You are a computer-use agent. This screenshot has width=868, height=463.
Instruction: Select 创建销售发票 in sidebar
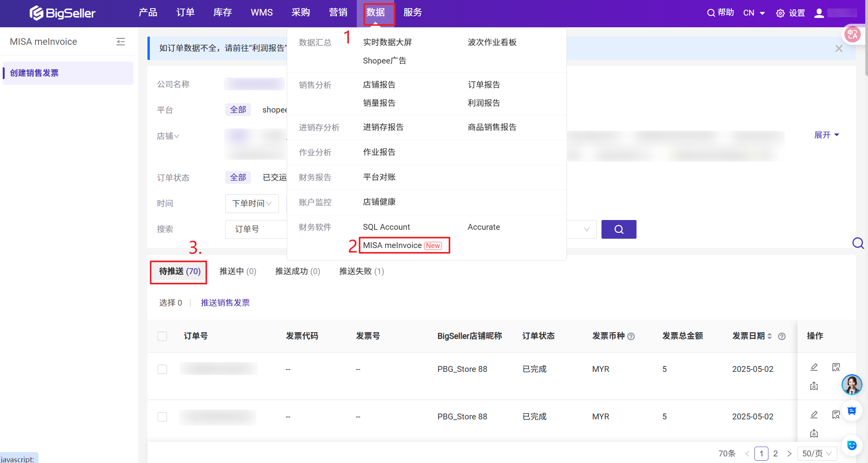point(68,73)
